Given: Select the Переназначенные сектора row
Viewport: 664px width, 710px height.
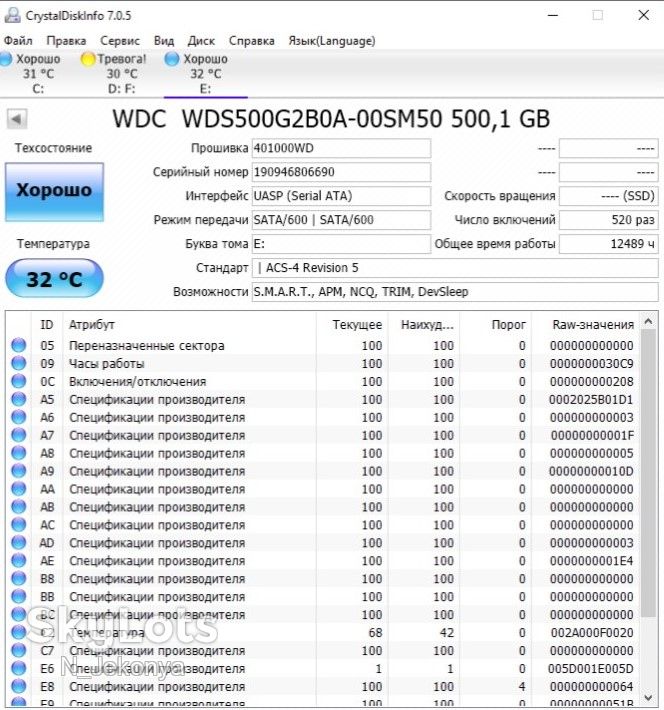Looking at the screenshot, I should point(323,345).
